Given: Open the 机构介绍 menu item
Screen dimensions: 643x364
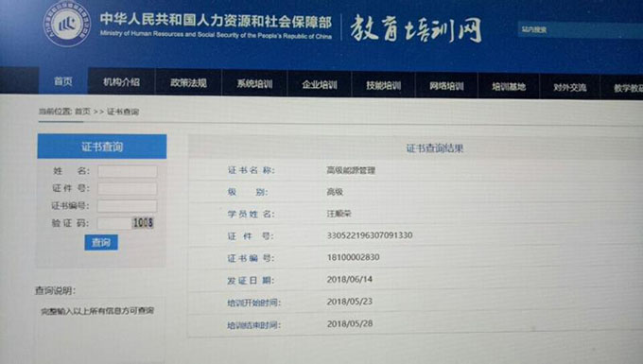Looking at the screenshot, I should 121,82.
